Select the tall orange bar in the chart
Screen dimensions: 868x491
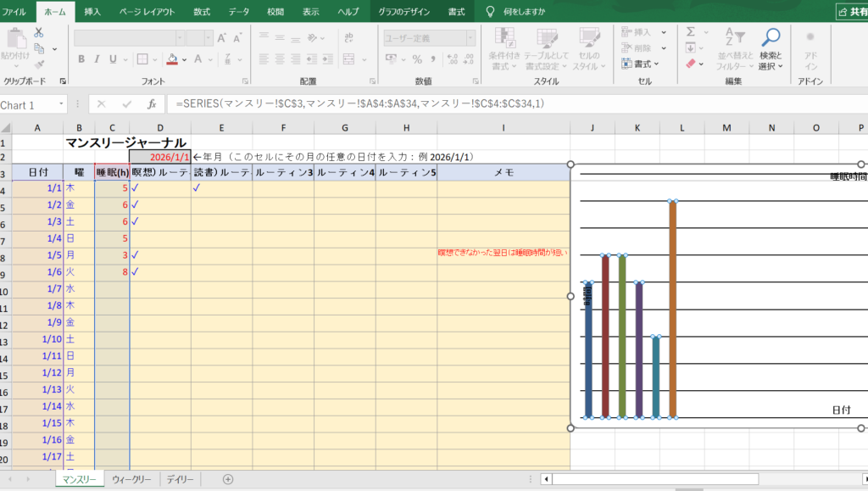pos(673,310)
